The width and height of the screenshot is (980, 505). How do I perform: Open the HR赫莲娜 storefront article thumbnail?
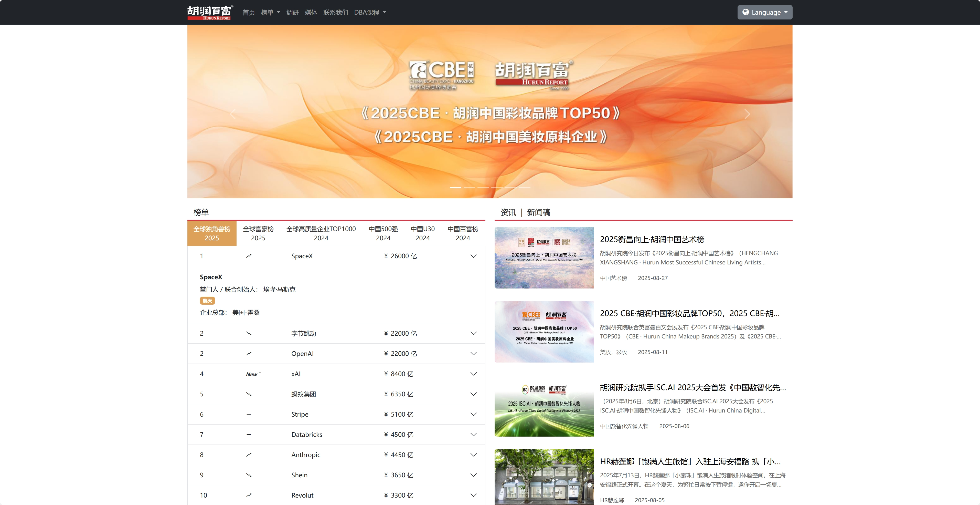544,477
